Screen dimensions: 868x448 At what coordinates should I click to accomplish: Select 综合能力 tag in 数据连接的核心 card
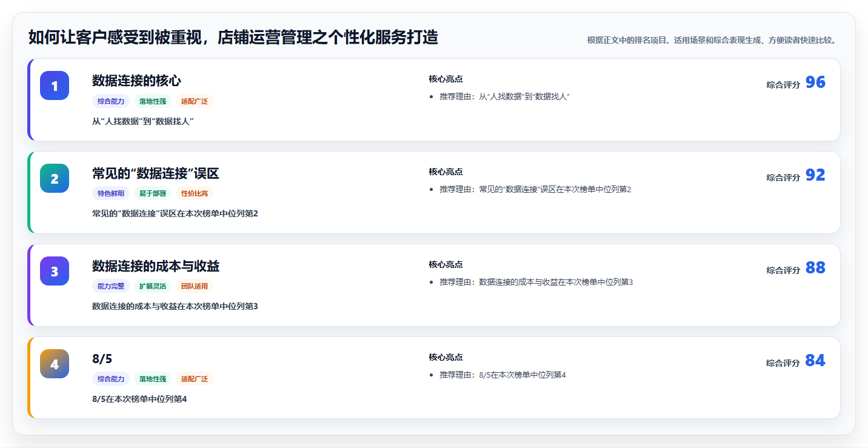pyautogui.click(x=111, y=101)
